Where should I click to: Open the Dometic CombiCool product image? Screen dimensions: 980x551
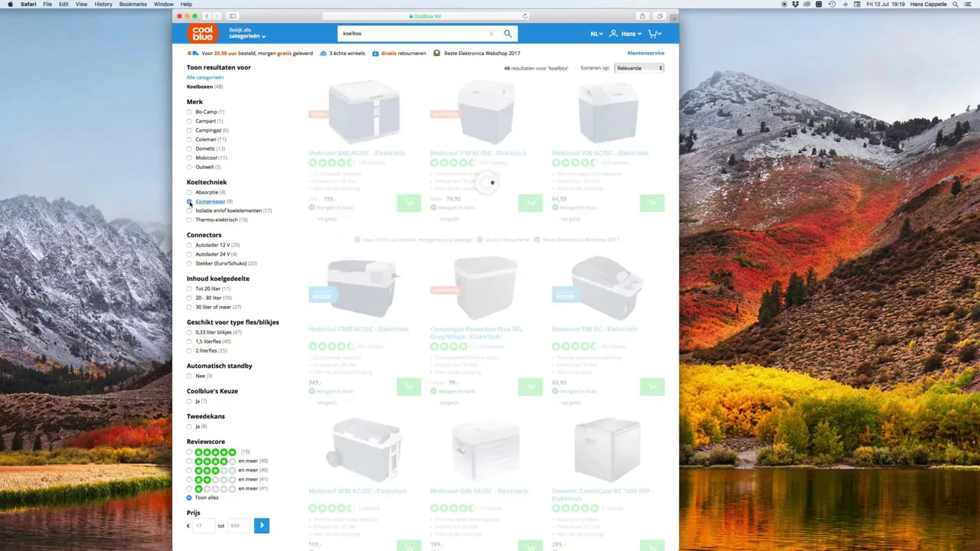click(607, 449)
